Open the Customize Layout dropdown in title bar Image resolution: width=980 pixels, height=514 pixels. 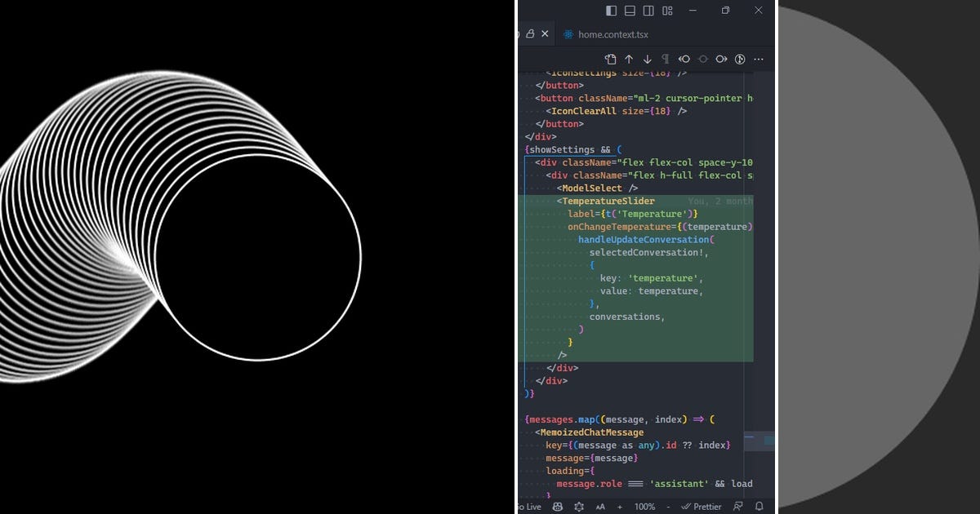[x=667, y=10]
